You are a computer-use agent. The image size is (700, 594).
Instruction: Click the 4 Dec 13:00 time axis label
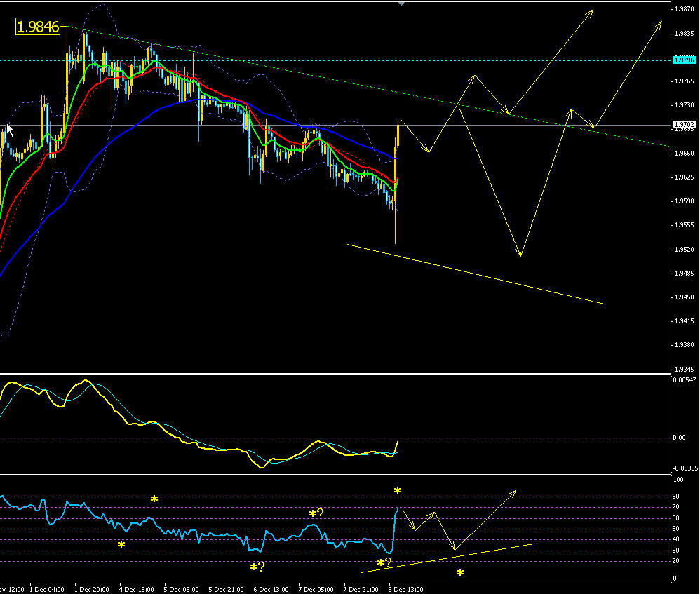pyautogui.click(x=137, y=590)
